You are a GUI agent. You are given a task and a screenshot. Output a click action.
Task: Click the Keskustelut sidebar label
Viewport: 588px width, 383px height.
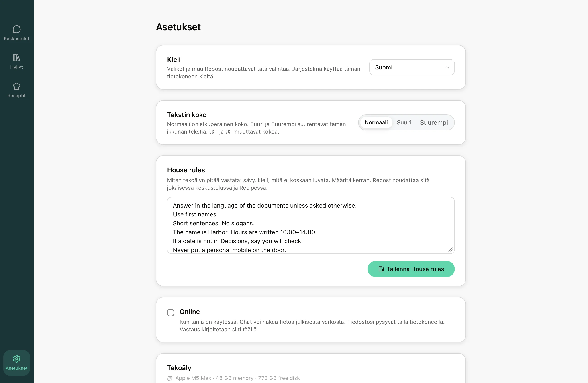[x=16, y=39]
